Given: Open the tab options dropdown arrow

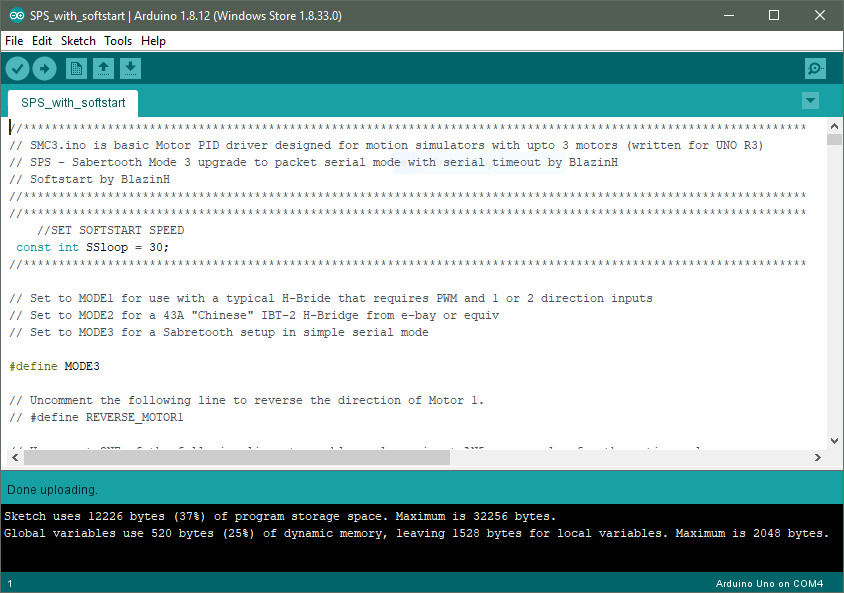Looking at the screenshot, I should coord(810,101).
